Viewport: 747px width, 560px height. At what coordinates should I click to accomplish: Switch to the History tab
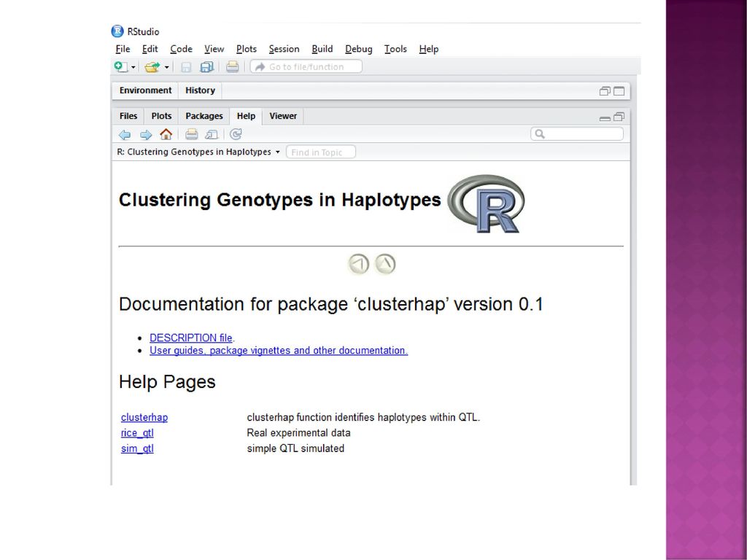tap(200, 90)
